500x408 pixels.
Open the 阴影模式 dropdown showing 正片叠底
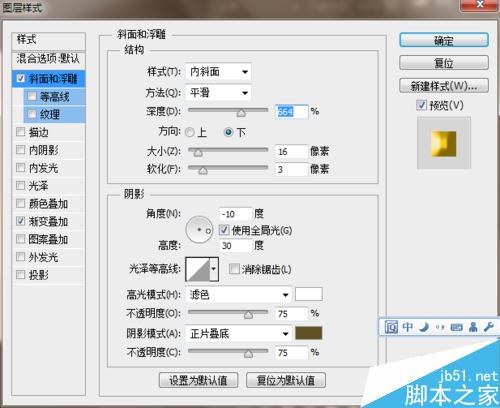click(238, 334)
